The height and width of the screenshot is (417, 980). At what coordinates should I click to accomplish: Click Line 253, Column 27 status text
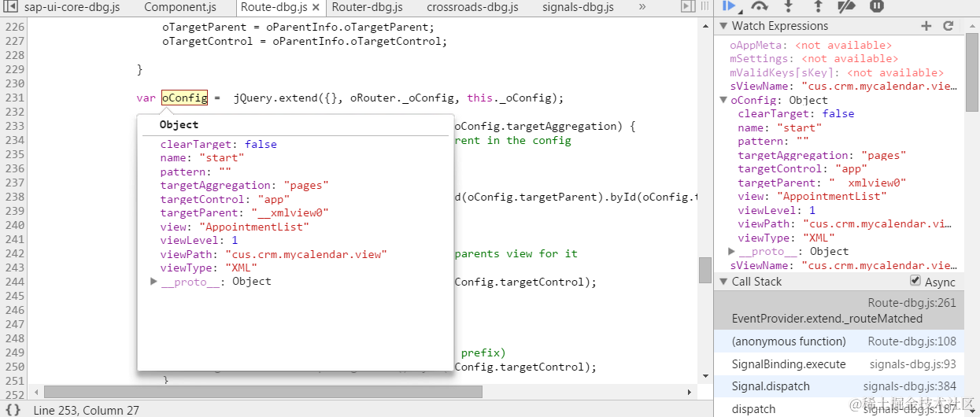point(86,410)
